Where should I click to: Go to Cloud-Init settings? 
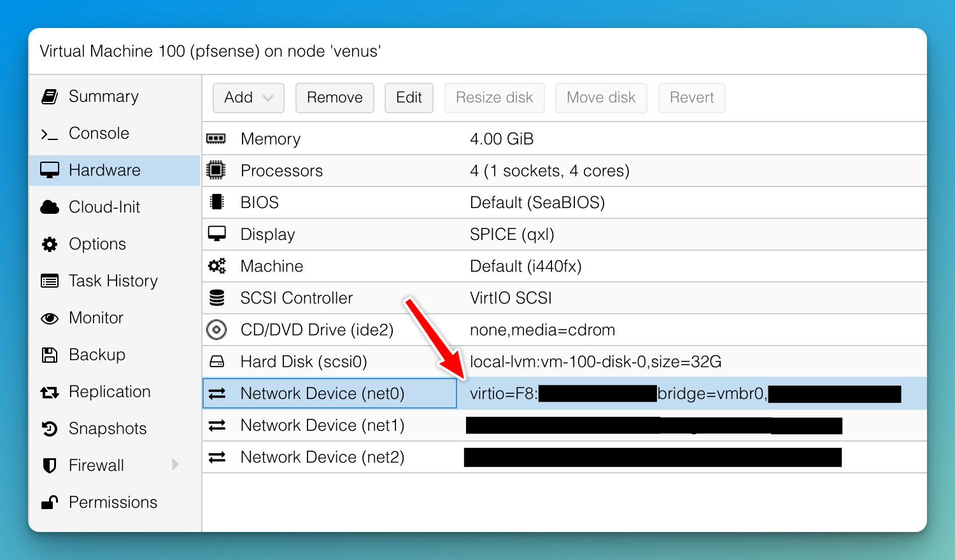104,207
